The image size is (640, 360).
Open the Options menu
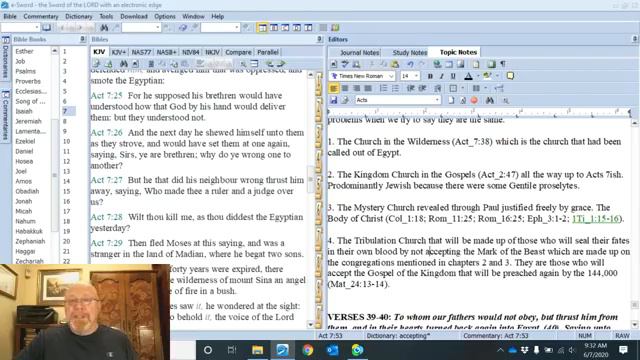coord(165,16)
